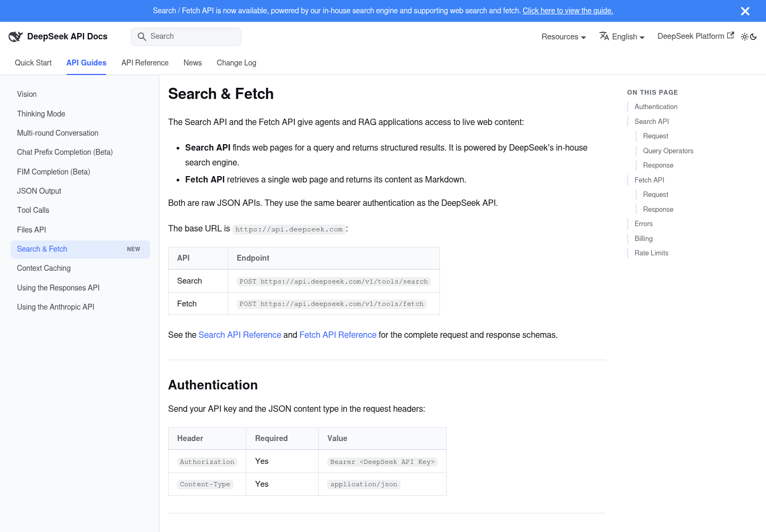This screenshot has height=532, width=766.
Task: Jump to Query Operators section
Action: pyautogui.click(x=668, y=151)
